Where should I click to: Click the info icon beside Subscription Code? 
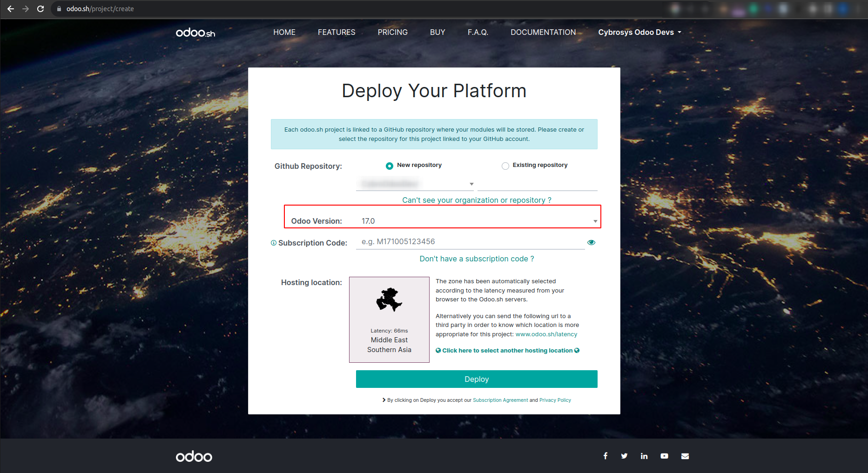coord(274,243)
